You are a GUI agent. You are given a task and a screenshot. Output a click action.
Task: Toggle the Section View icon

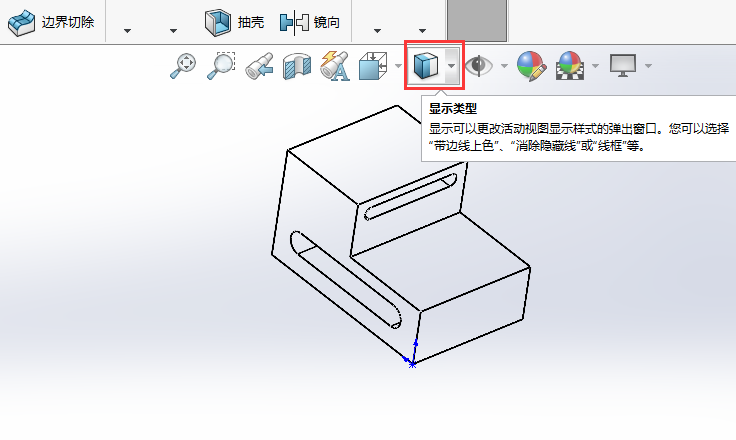[297, 66]
